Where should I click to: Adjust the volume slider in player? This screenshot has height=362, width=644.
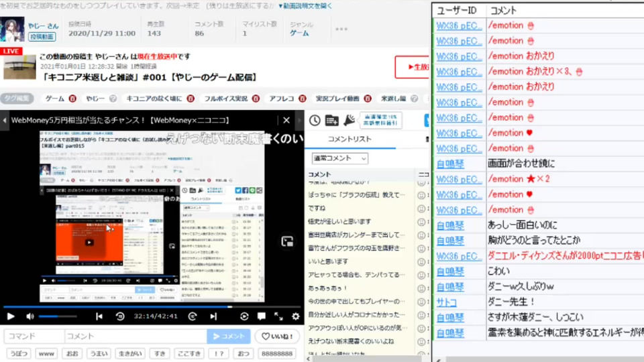coord(58,316)
